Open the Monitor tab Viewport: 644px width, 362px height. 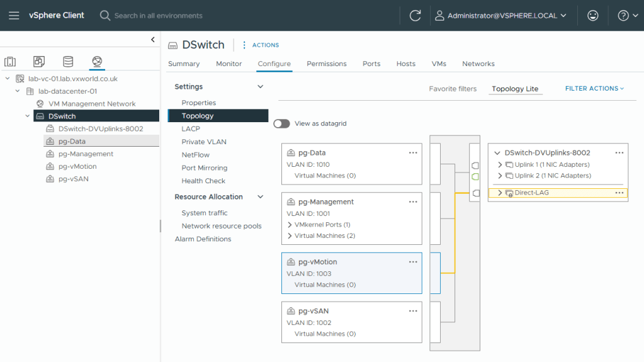(229, 64)
